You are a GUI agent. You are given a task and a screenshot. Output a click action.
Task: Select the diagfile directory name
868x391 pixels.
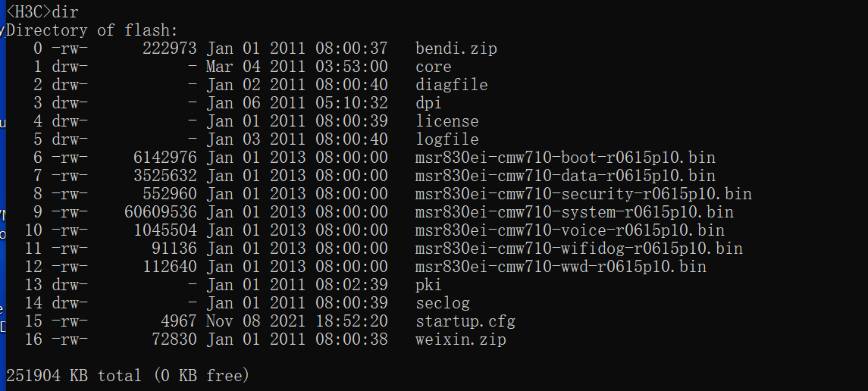click(452, 86)
